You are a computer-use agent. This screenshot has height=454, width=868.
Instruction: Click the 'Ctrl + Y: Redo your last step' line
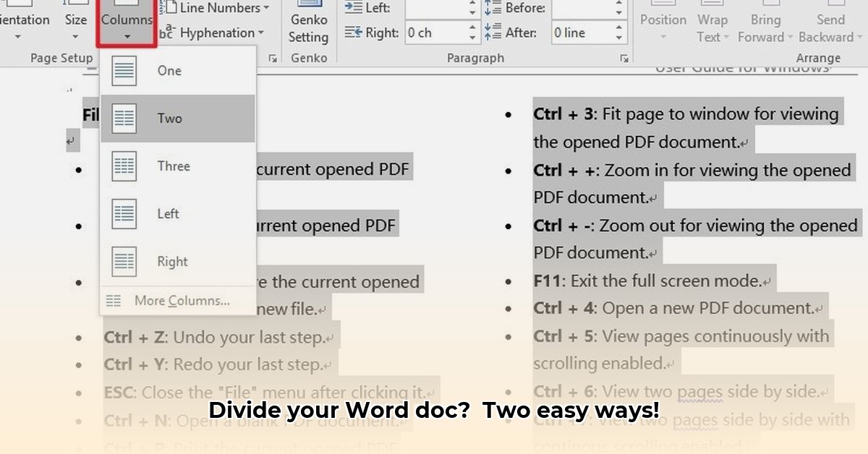(218, 365)
